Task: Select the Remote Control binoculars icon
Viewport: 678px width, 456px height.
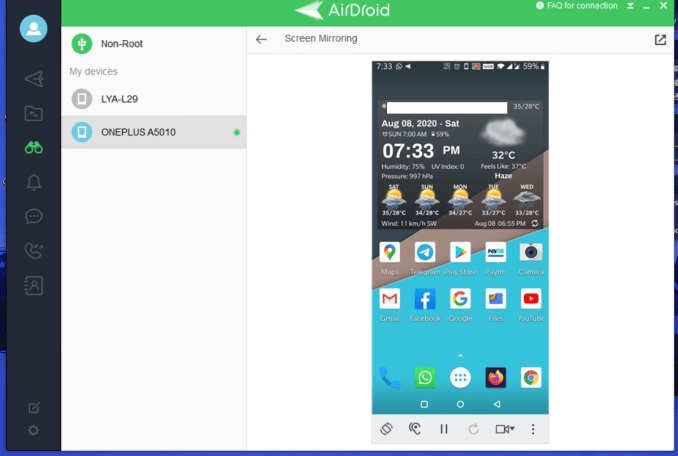Action: click(34, 147)
